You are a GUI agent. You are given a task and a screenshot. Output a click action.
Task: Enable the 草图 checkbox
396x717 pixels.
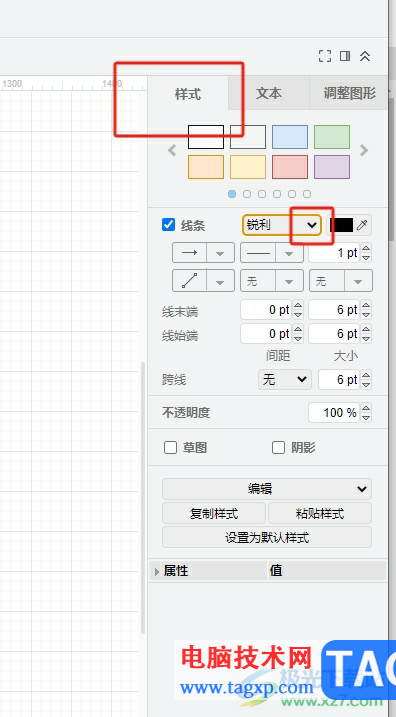tap(170, 448)
